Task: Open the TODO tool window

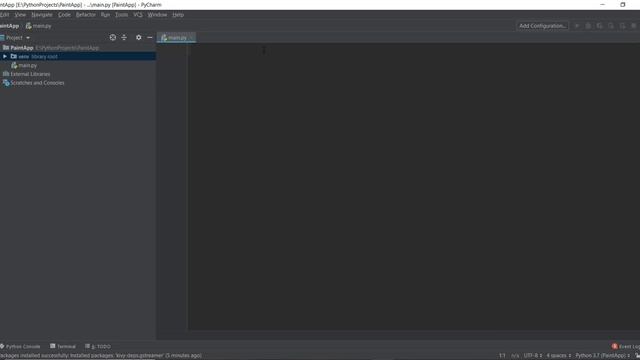Action: pos(98,346)
